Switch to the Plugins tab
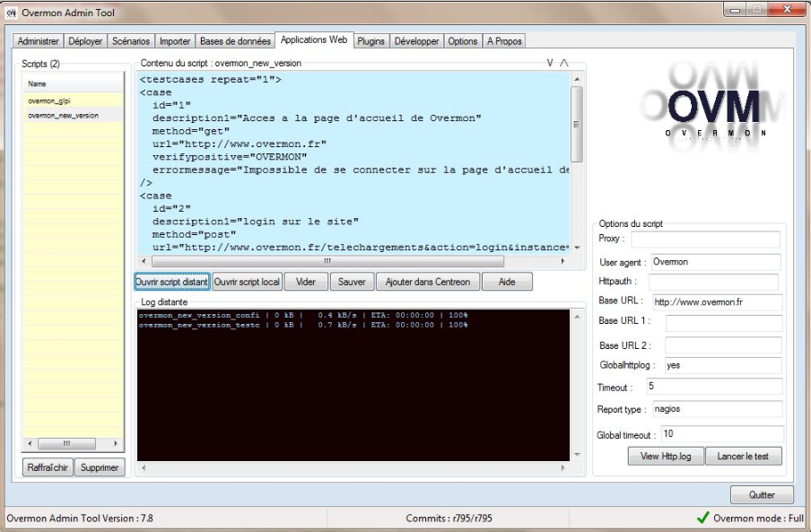The height and width of the screenshot is (532, 811). [371, 41]
